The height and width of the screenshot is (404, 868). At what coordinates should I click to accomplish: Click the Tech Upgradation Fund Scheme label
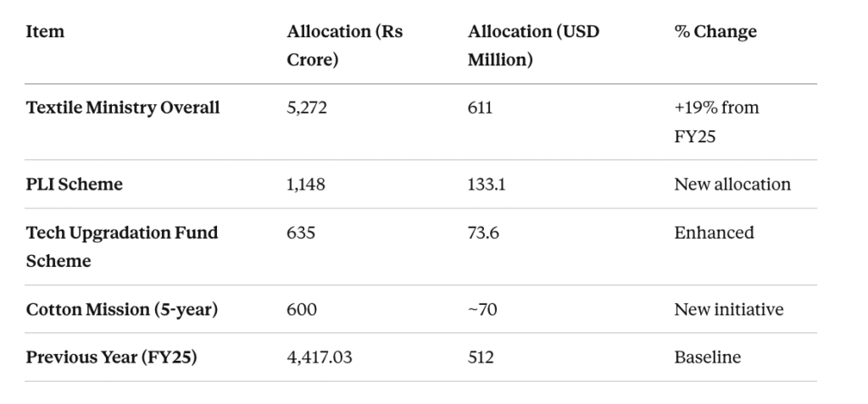[122, 246]
